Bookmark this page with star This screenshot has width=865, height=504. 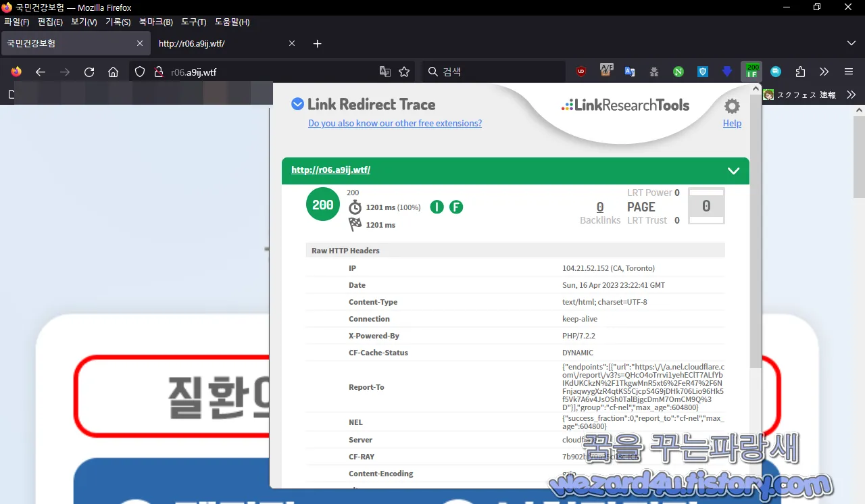point(404,72)
